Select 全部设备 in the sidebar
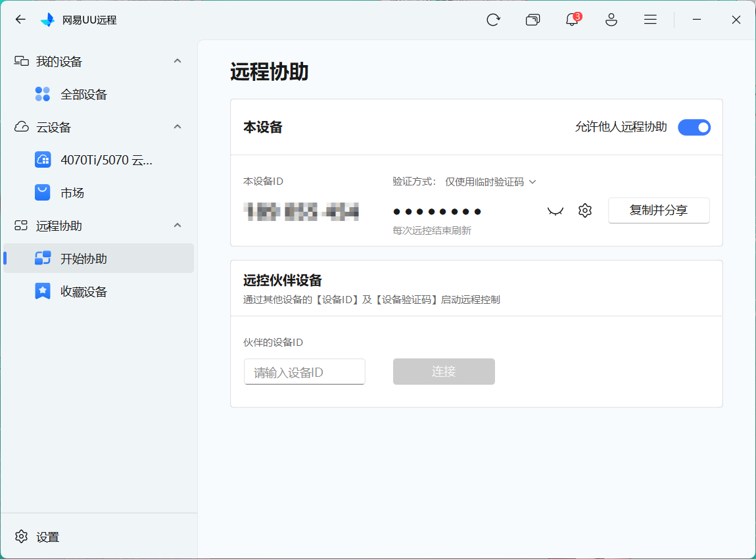 tap(99, 95)
